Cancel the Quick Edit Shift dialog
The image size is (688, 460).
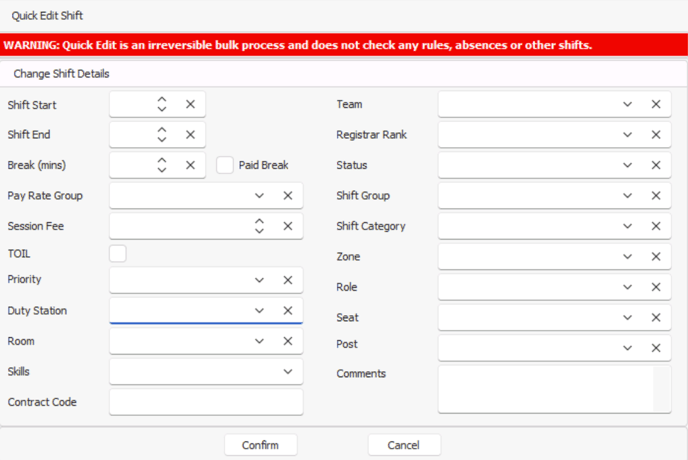coord(404,445)
